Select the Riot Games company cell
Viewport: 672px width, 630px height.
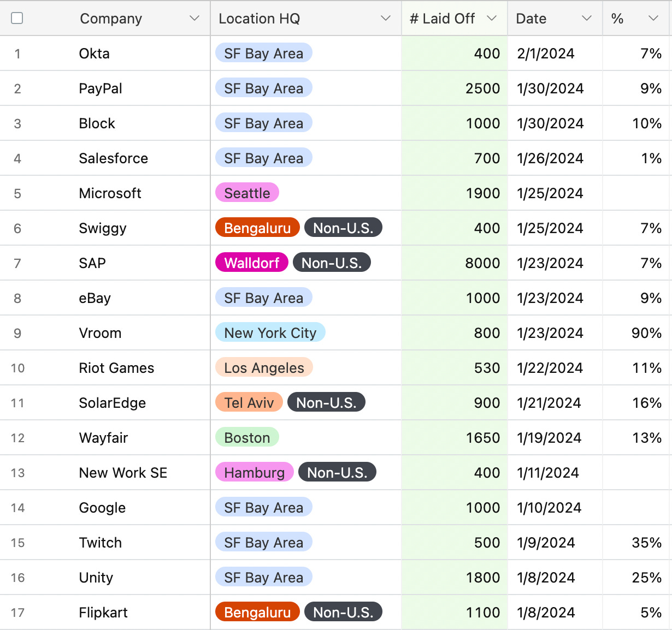[x=105, y=368]
